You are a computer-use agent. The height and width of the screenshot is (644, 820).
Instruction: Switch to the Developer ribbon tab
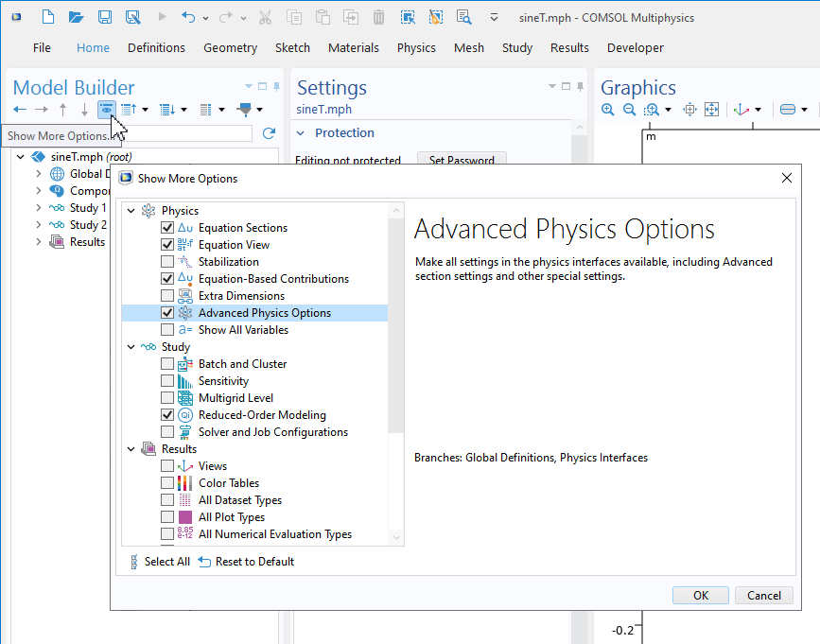[x=636, y=47]
